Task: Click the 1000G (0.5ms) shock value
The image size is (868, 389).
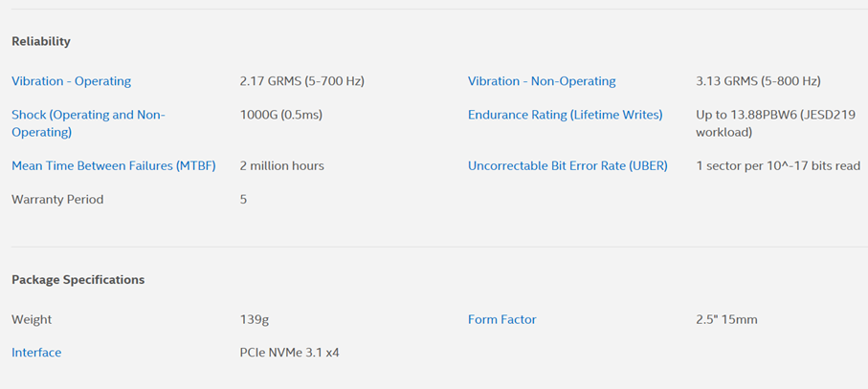Action: [x=281, y=115]
